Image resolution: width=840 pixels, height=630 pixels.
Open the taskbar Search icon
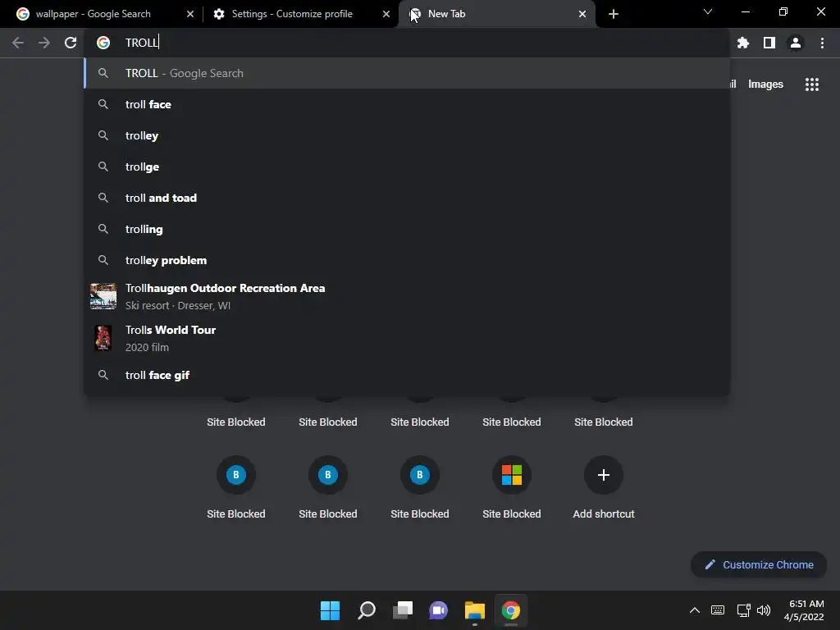pyautogui.click(x=367, y=610)
